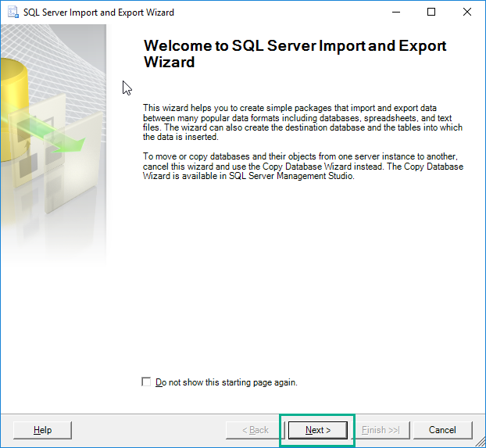Cancel the wizard
The image size is (486, 448).
(x=442, y=430)
